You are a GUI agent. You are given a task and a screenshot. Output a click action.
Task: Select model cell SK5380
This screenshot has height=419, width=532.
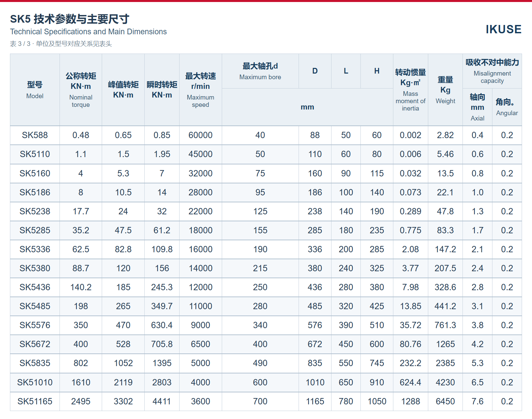[35, 268]
